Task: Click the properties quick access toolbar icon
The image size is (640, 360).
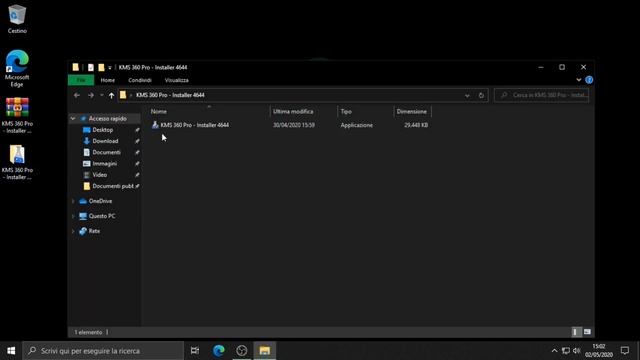Action: click(91, 67)
